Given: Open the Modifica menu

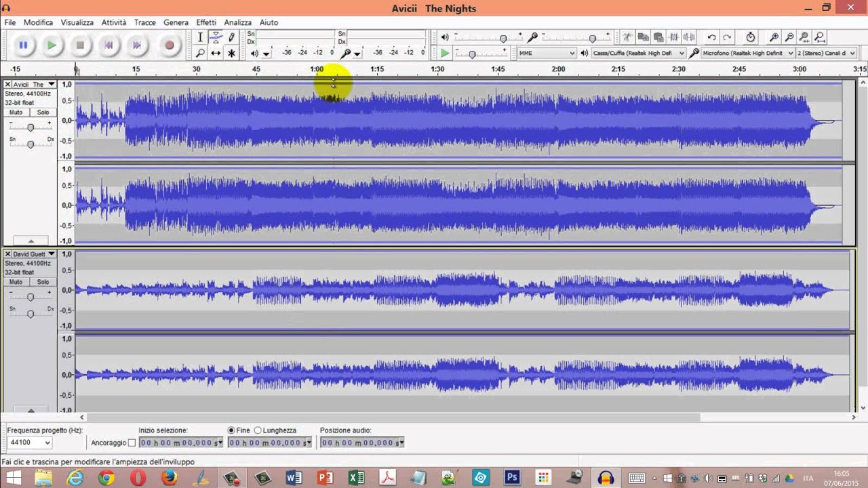Looking at the screenshot, I should [38, 22].
